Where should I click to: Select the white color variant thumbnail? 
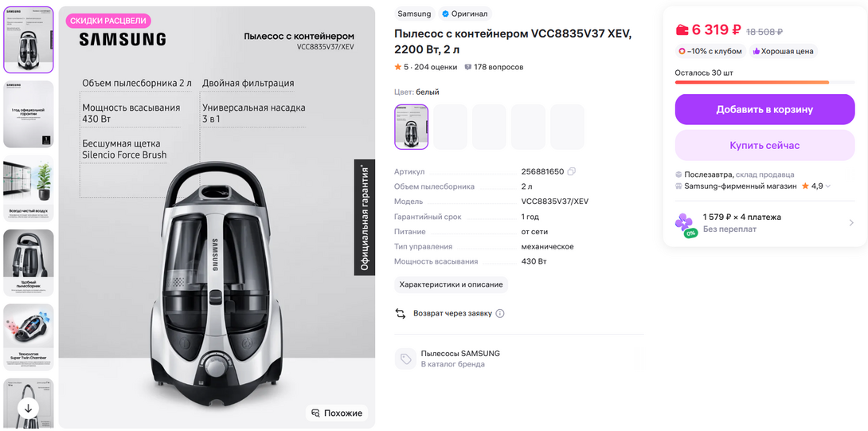pyautogui.click(x=411, y=127)
